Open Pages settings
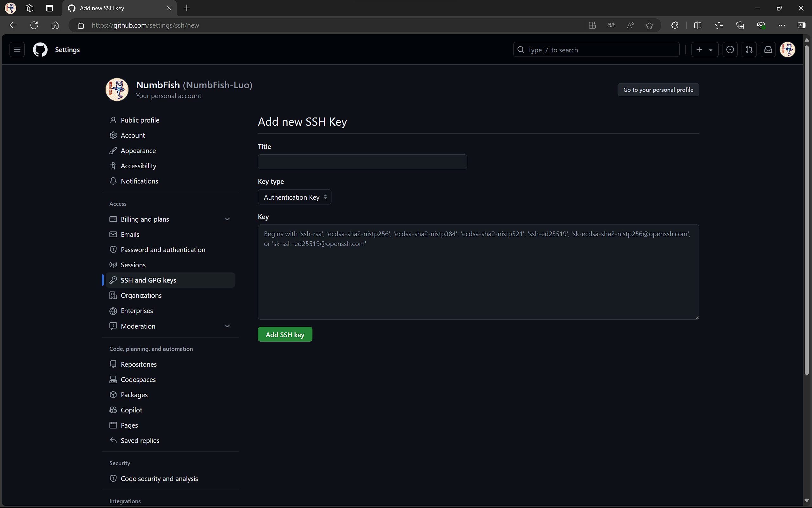Image resolution: width=812 pixels, height=508 pixels. [x=170, y=425]
